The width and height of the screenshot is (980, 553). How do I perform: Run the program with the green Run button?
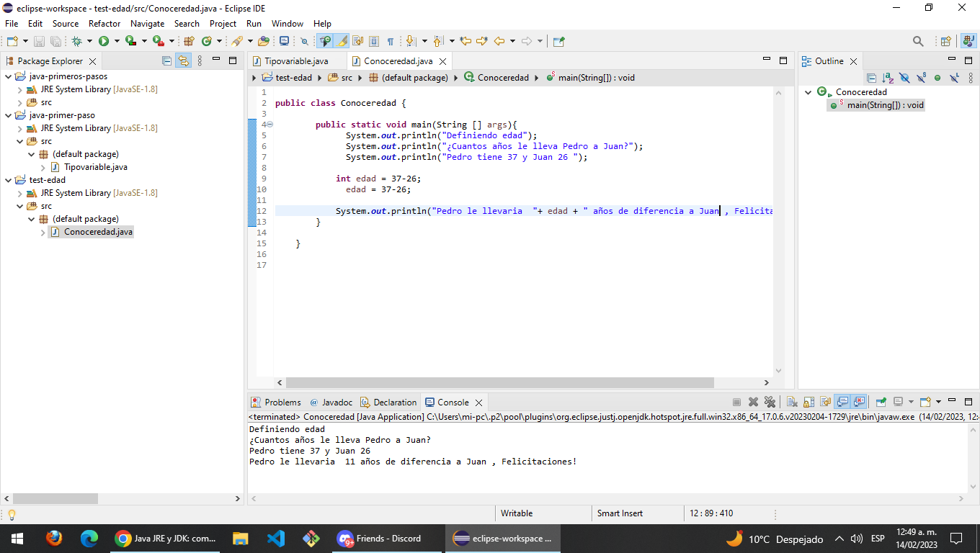(x=104, y=41)
